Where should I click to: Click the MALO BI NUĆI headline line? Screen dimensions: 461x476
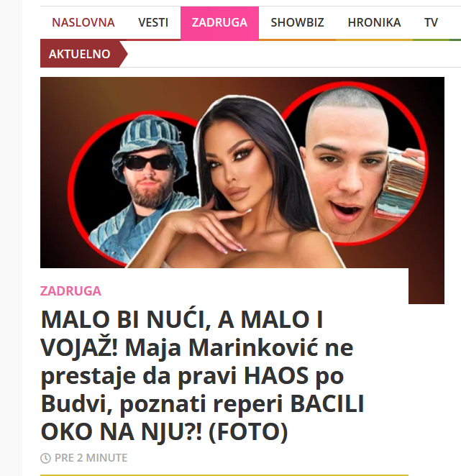[182, 320]
